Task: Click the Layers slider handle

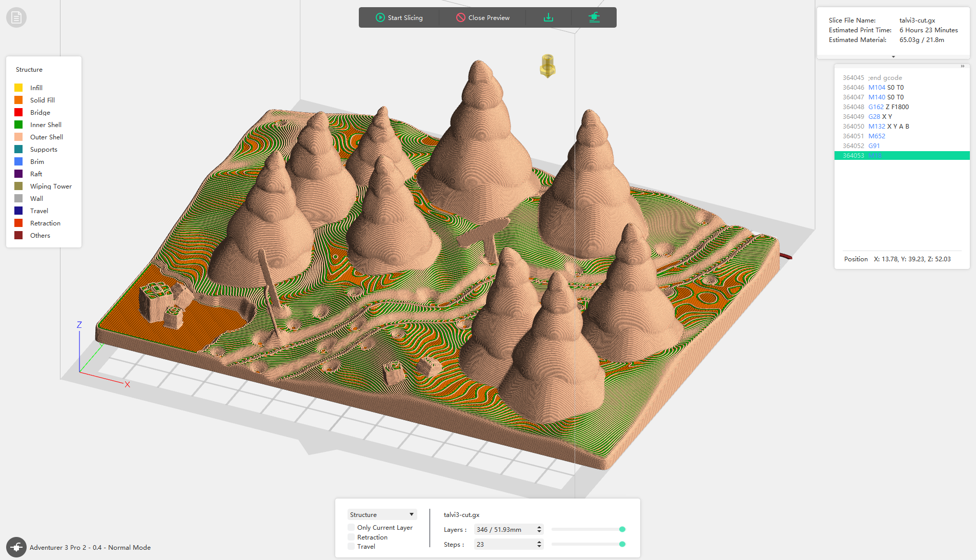Action: click(x=622, y=529)
